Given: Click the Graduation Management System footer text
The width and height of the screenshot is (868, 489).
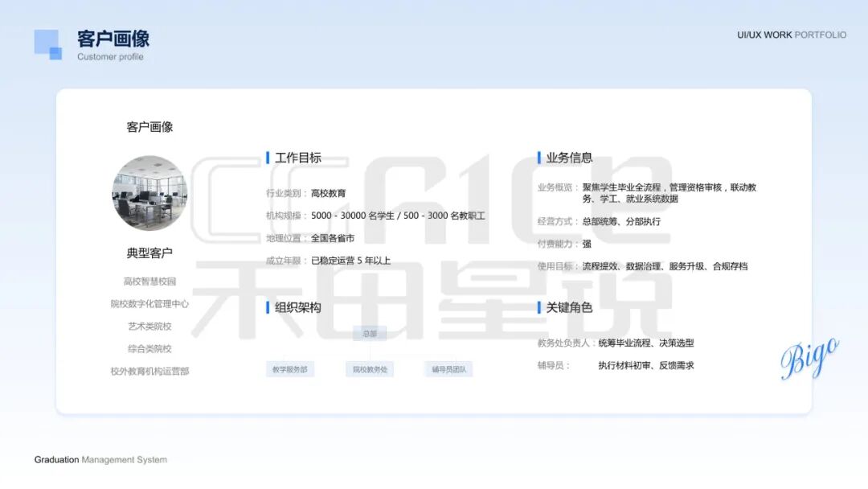Looking at the screenshot, I should (x=100, y=460).
